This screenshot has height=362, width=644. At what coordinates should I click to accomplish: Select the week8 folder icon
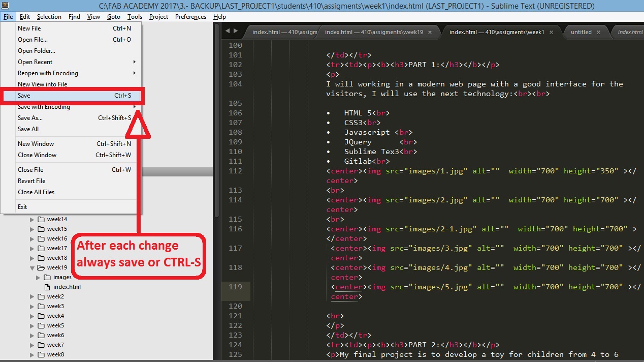[41, 354]
